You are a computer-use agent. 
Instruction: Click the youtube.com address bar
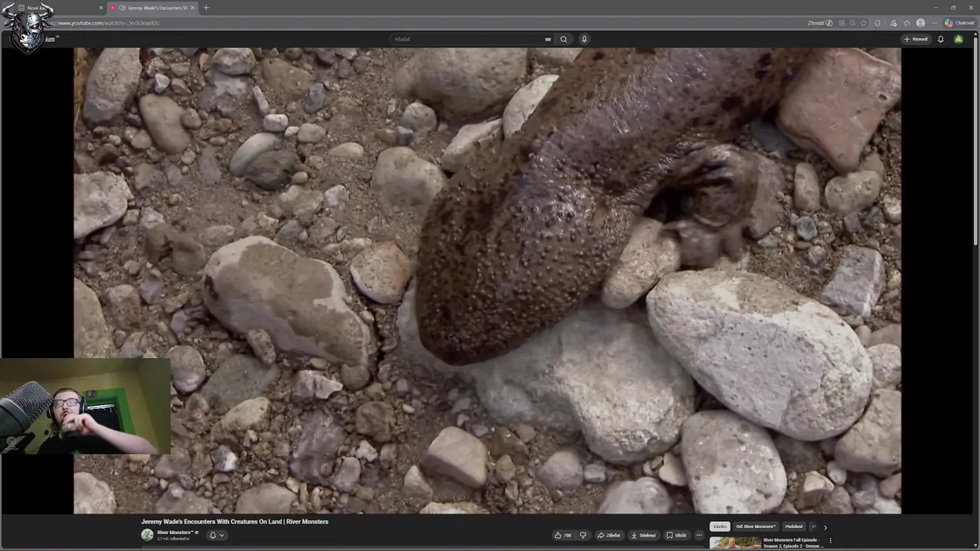[429, 23]
